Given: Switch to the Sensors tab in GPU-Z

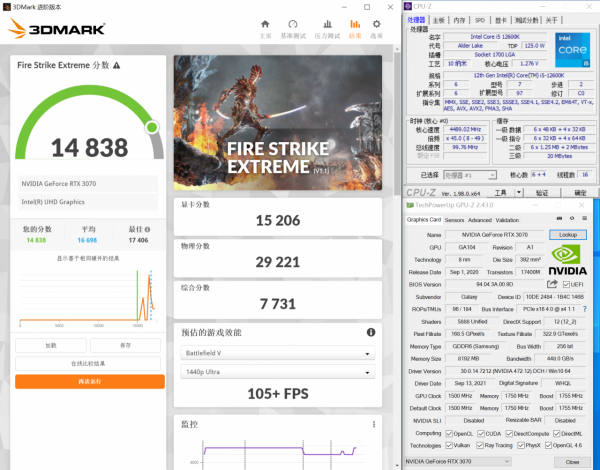Looking at the screenshot, I should click(x=454, y=220).
